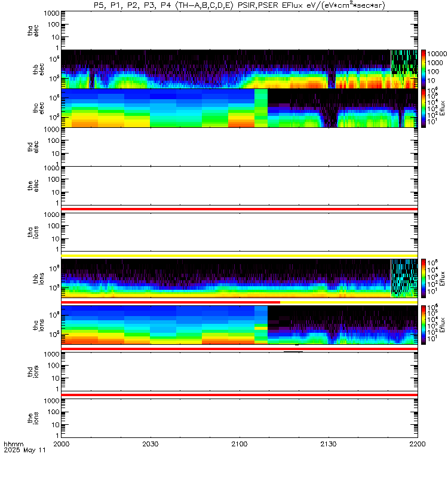Click the thc elec rainbow color bar
448x478 pixels.
tap(424, 108)
